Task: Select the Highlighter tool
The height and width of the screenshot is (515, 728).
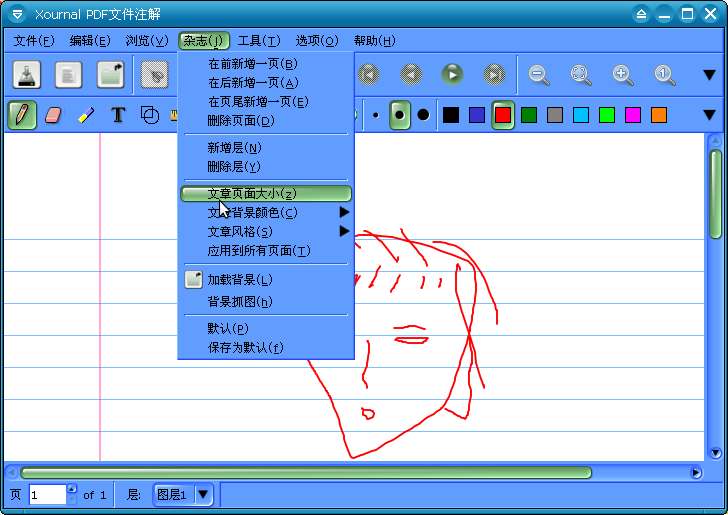Action: (x=86, y=115)
